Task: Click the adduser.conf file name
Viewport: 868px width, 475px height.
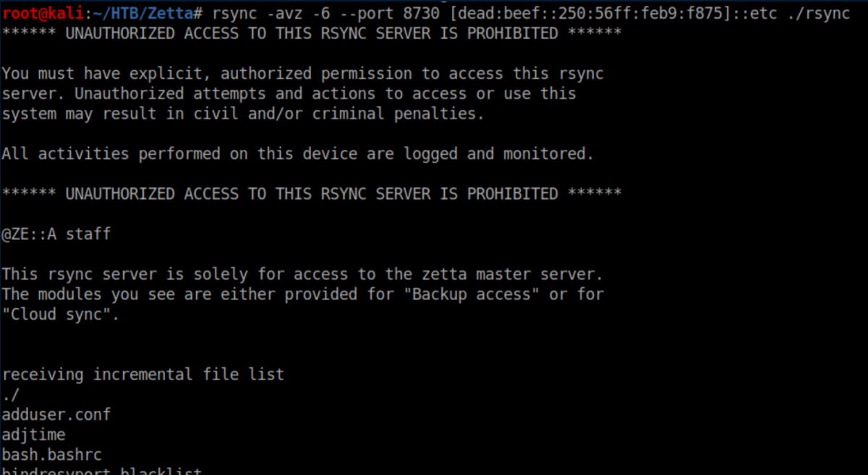Action: [x=56, y=414]
